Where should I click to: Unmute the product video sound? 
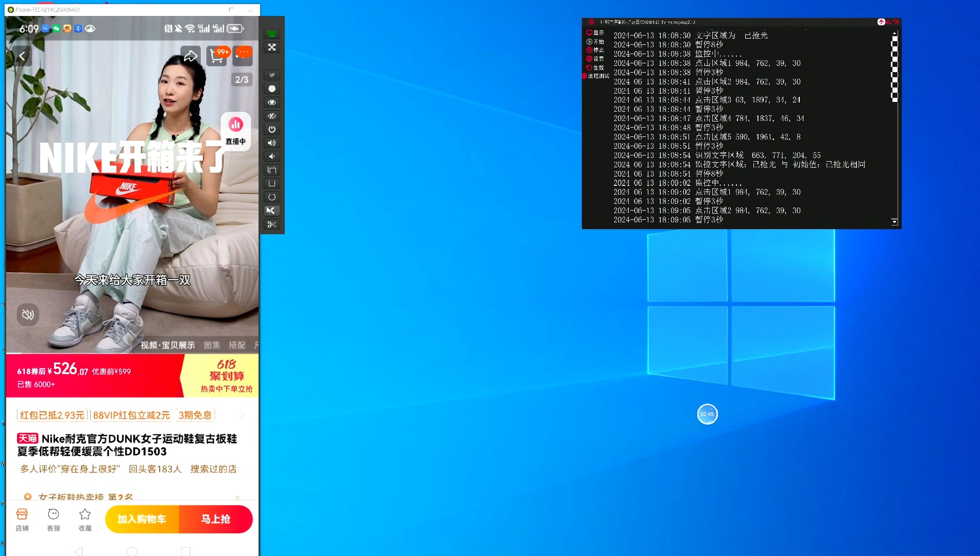point(28,315)
